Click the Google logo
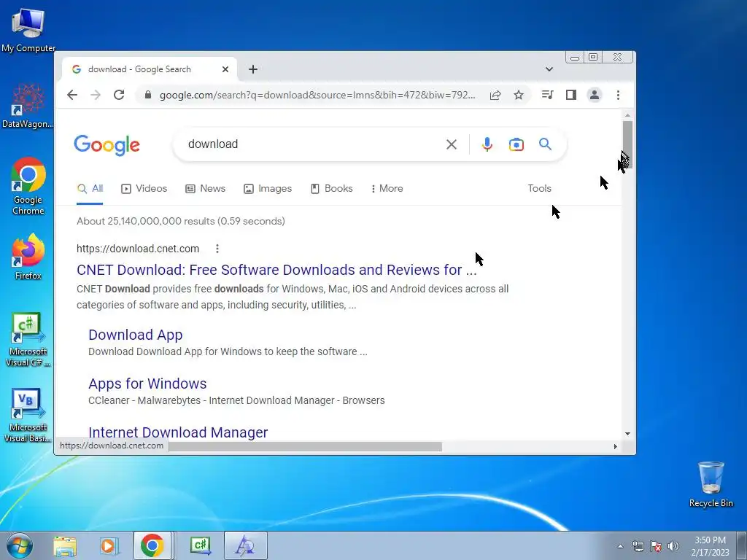747x560 pixels. tap(107, 145)
